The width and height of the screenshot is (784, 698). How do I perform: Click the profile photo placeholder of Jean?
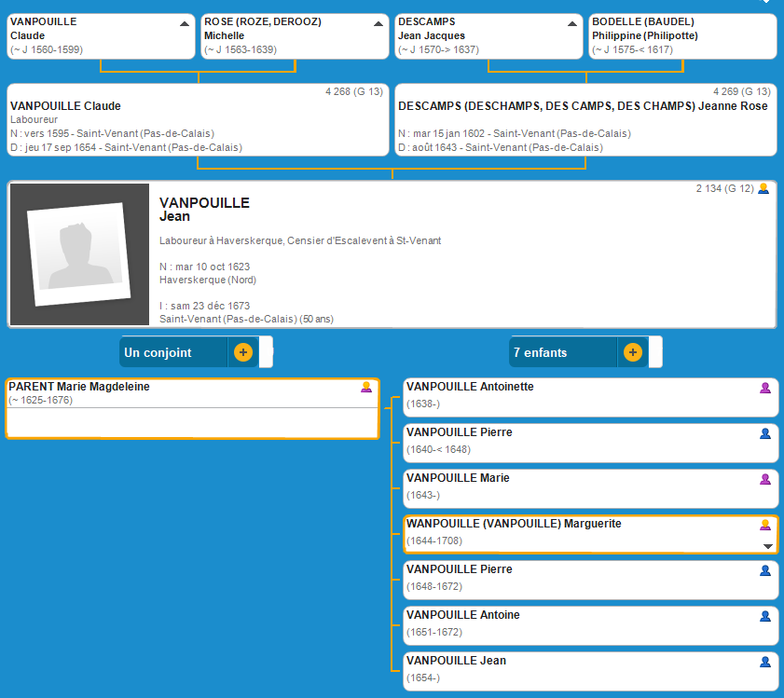[79, 253]
